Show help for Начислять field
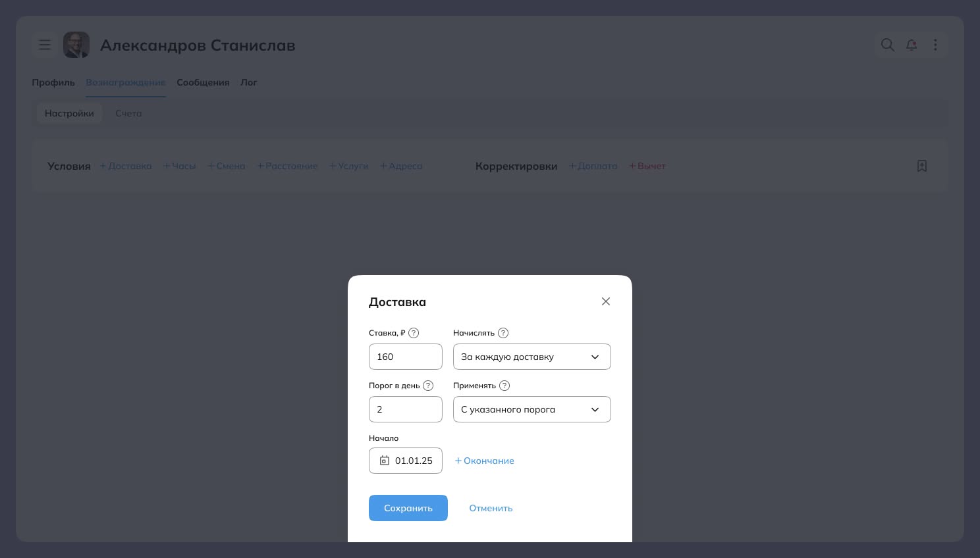 pos(503,333)
